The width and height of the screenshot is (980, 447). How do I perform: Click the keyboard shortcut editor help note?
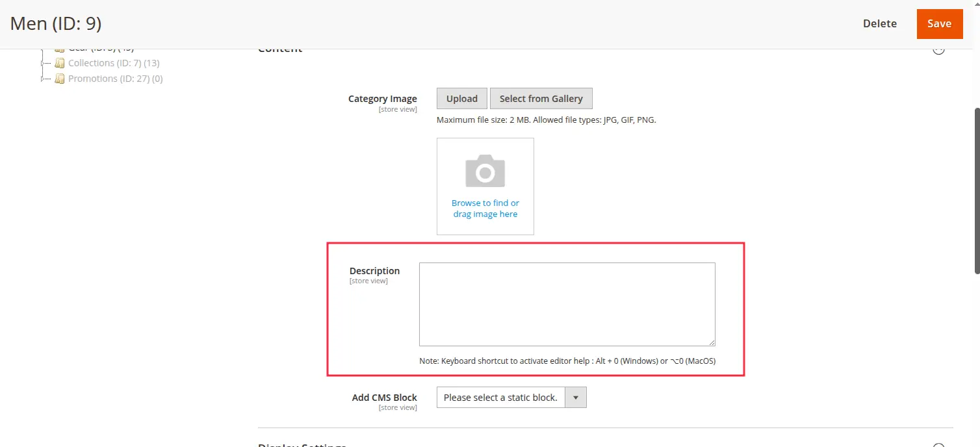(567, 361)
